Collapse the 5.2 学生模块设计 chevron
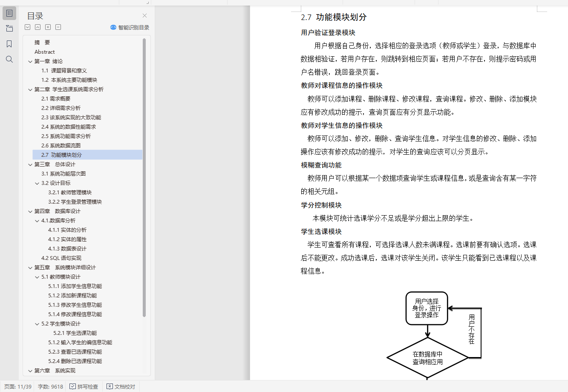 (x=37, y=324)
